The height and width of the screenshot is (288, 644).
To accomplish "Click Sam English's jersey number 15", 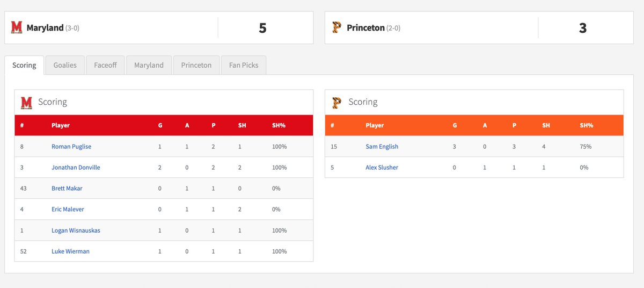I will pos(334,147).
